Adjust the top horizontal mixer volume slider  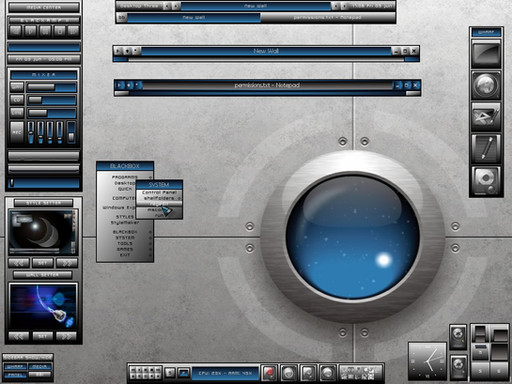pyautogui.click(x=52, y=87)
